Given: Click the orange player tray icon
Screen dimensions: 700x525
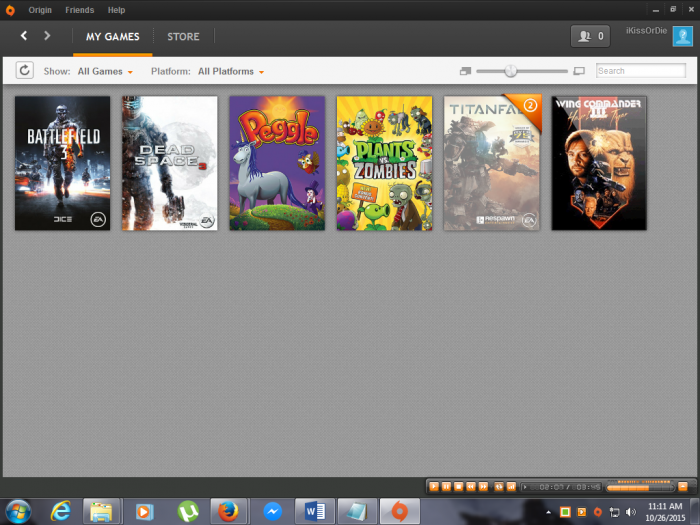Looking at the screenshot, I should pos(582,512).
